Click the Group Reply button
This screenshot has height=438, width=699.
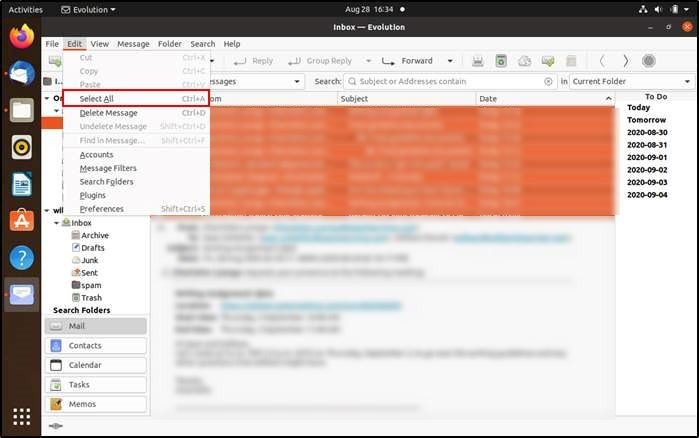(320, 61)
